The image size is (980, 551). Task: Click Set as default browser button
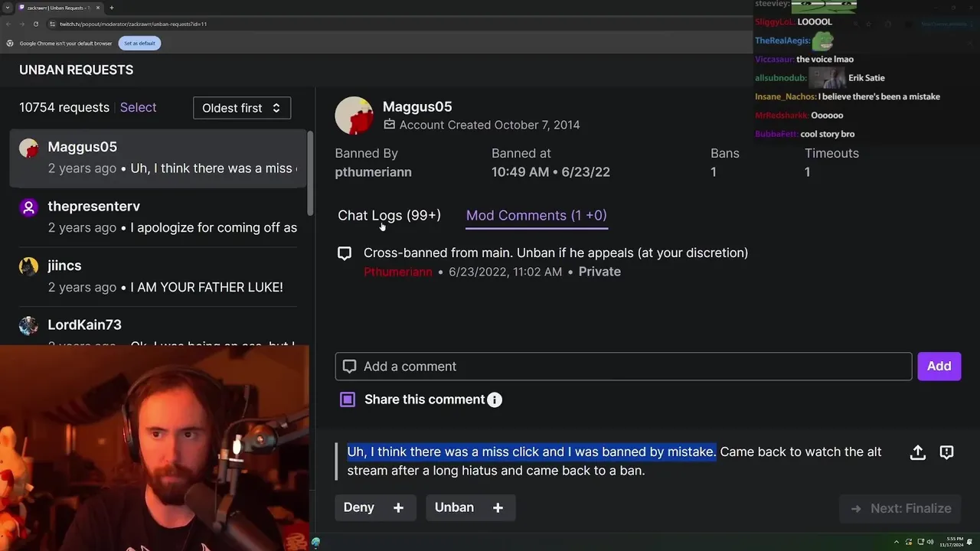tap(139, 43)
